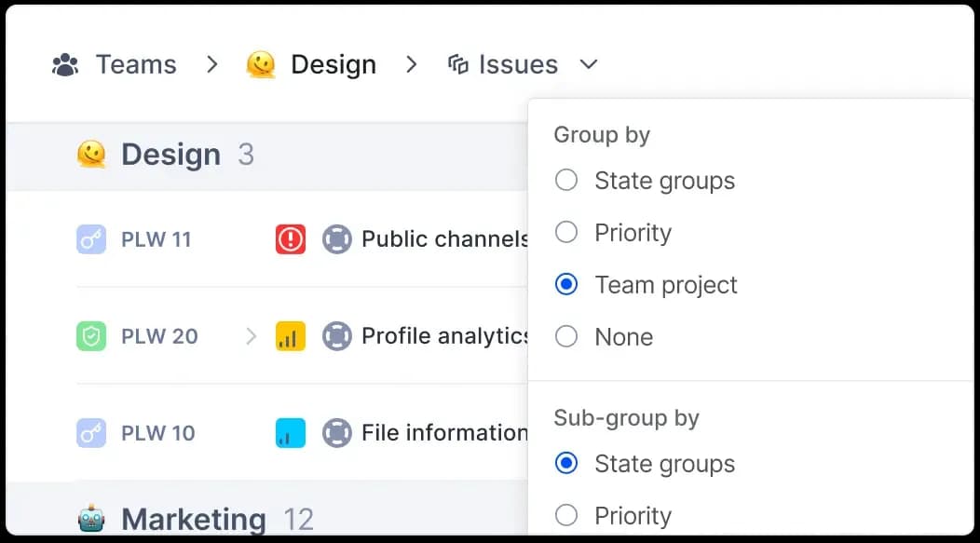Click the yellow priority bars icon on PLW 20
This screenshot has width=980, height=543.
[x=290, y=335]
